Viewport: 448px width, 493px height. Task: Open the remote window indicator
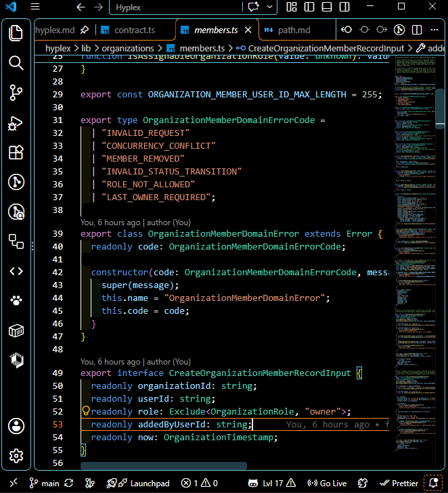click(x=14, y=483)
